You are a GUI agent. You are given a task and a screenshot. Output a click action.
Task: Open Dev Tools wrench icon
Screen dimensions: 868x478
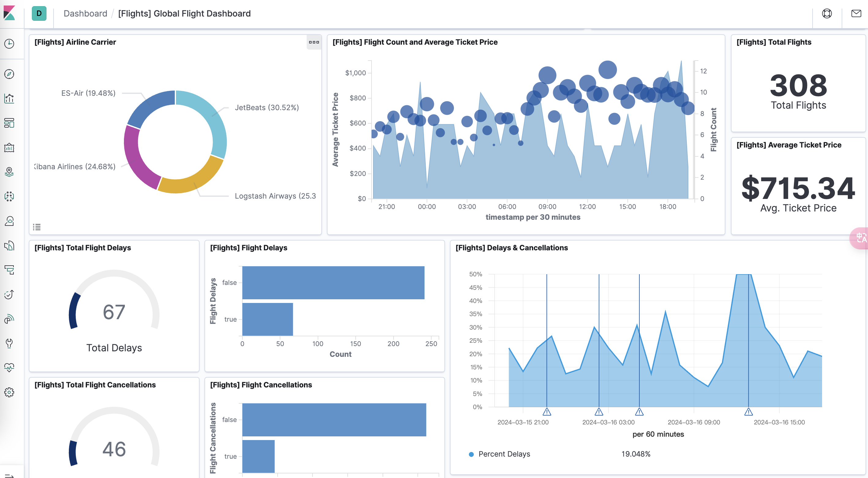pos(9,343)
